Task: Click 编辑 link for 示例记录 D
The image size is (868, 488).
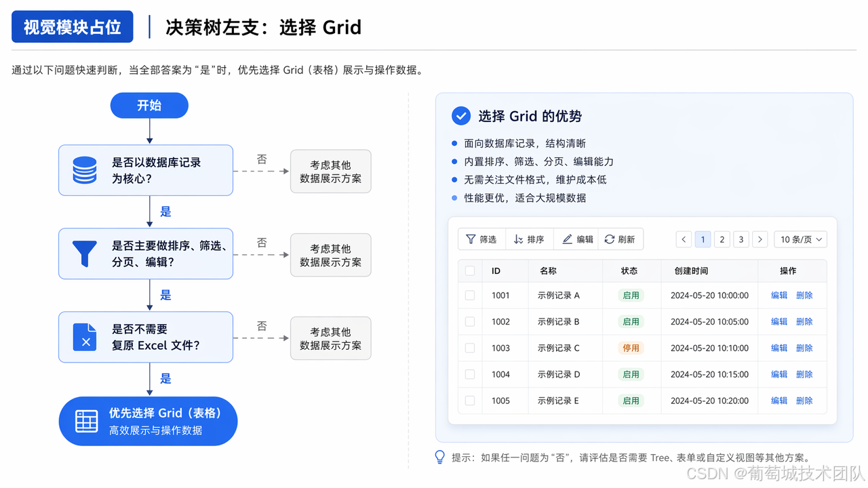Action: coord(779,374)
